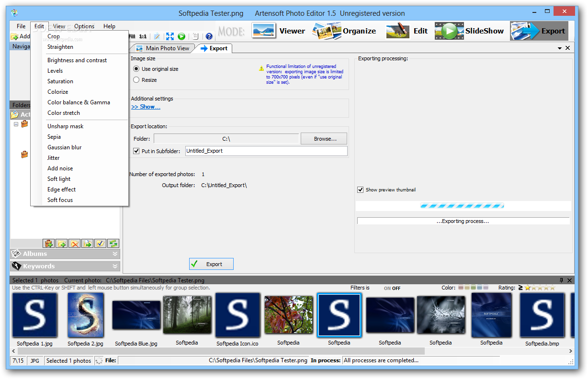Pick Sepia effect in Edit menu
Screen dimensions: 588x379
(54, 137)
